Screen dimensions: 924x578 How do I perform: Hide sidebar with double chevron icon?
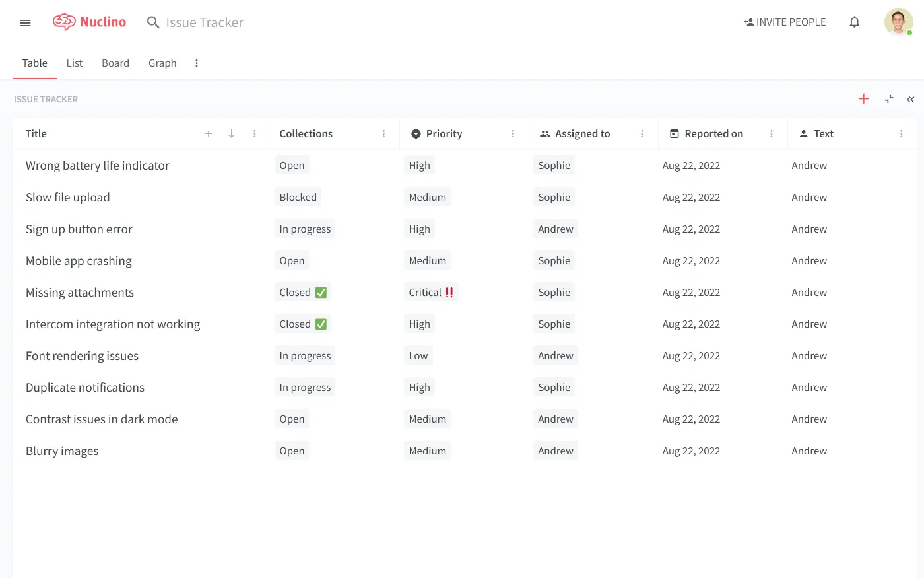(x=910, y=99)
